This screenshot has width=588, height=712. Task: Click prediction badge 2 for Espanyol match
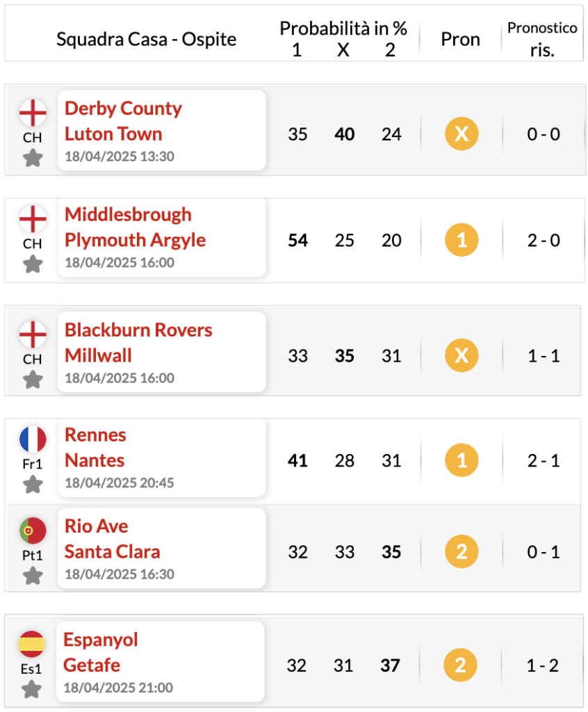pyautogui.click(x=460, y=665)
